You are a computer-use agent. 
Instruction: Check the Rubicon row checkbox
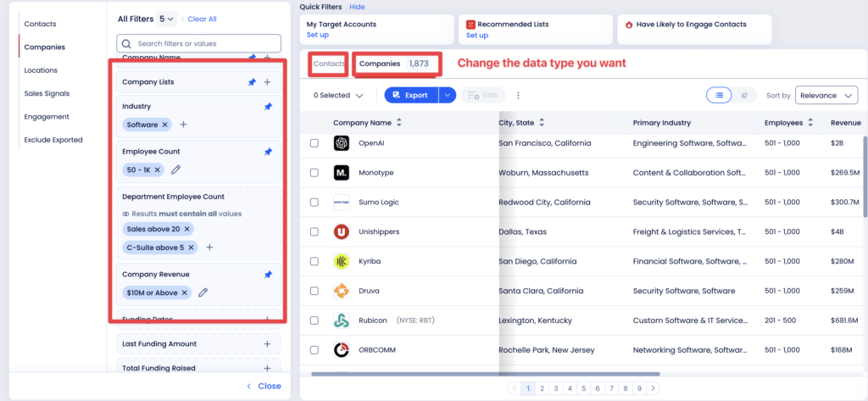[314, 320]
